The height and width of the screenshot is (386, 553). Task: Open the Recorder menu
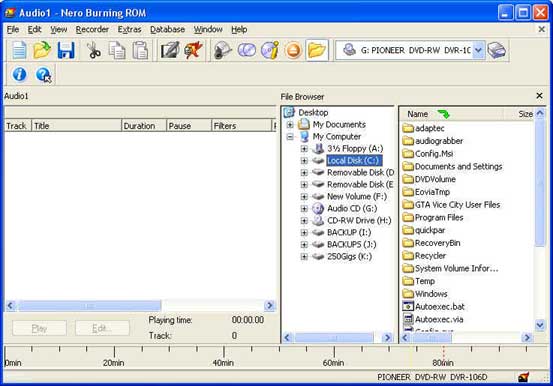pos(92,30)
